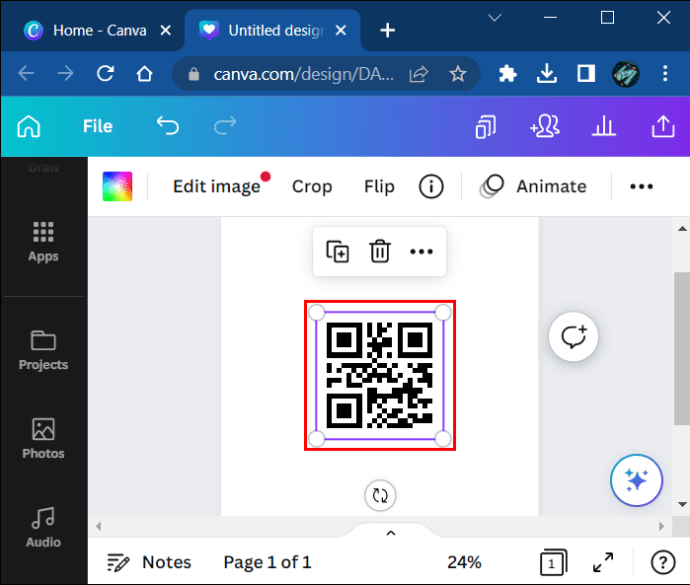Open the browser extensions puzzle icon
Viewport: 690px width, 585px height.
pyautogui.click(x=507, y=74)
